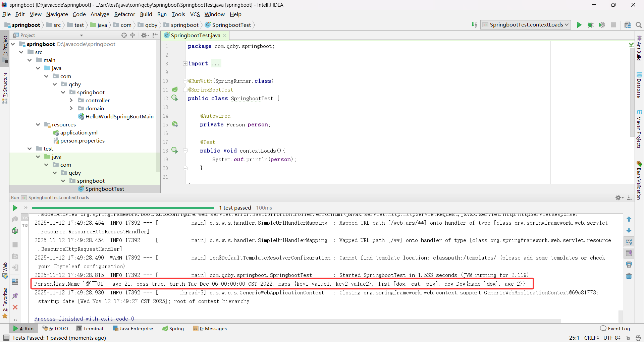This screenshot has height=342, width=644.
Task: Collapse the resources folder
Action: (x=38, y=124)
